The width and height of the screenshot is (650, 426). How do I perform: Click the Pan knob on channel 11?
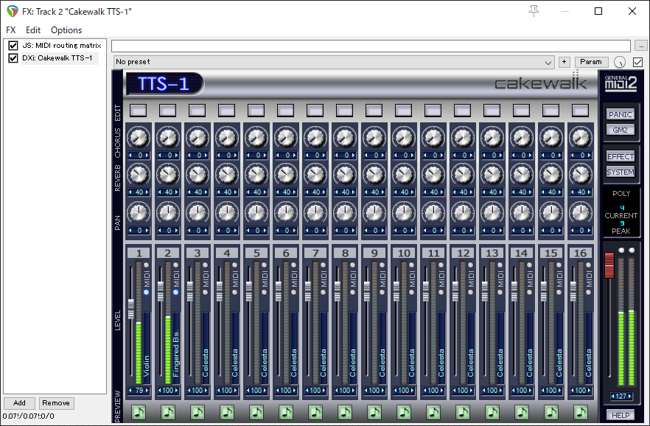point(433,213)
